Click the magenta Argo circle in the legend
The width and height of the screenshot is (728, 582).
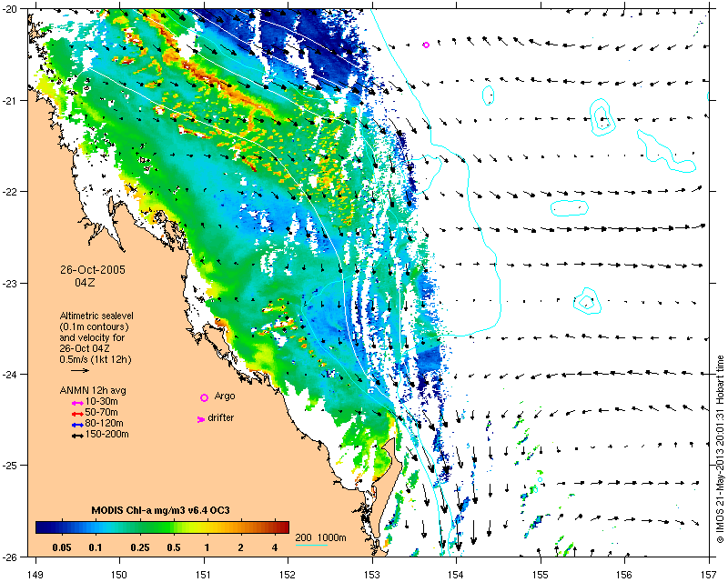[x=204, y=397]
